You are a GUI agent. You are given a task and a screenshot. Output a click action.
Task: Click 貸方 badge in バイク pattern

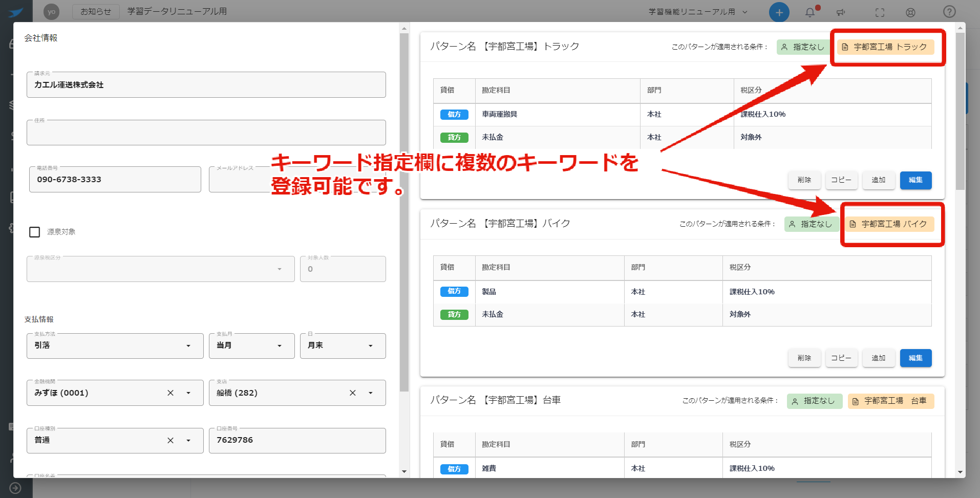click(x=454, y=315)
